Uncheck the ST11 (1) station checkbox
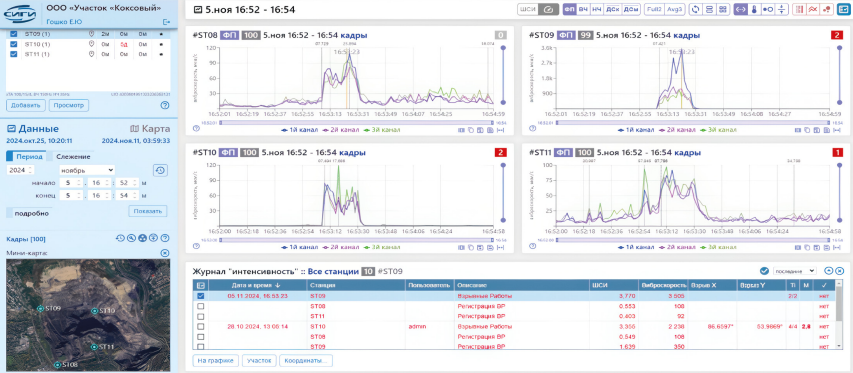The width and height of the screenshot is (853, 373). tap(14, 54)
